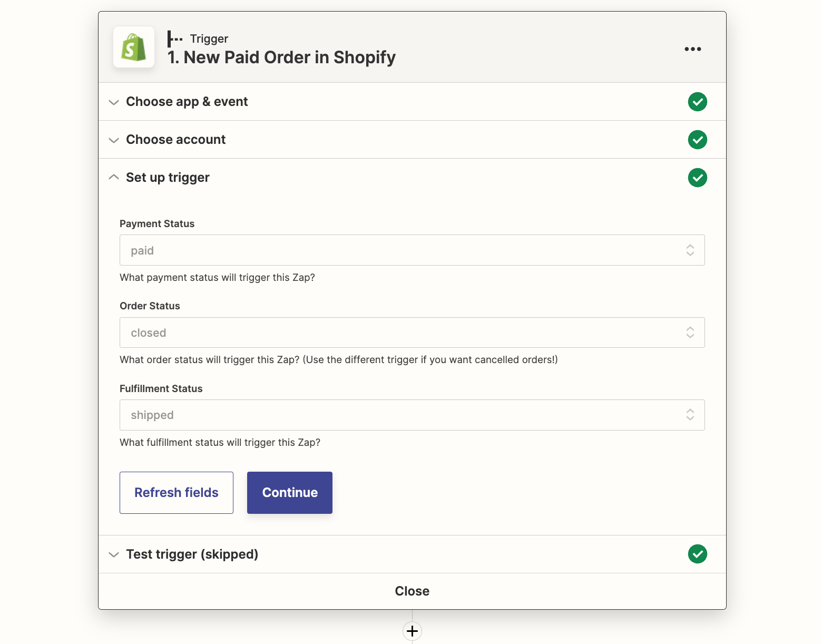Click the Continue button
Screen dimensions: 822x644
click(x=289, y=492)
